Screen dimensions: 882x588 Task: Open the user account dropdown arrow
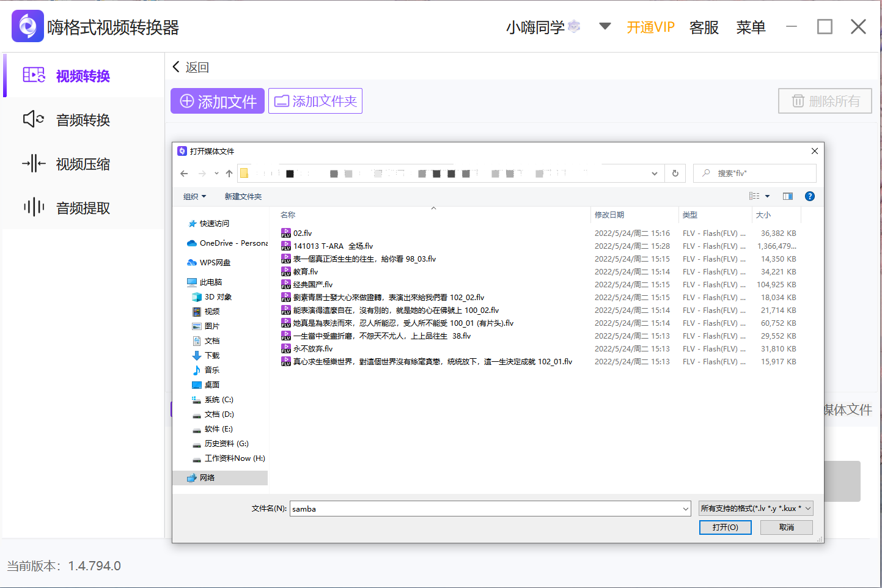(605, 26)
